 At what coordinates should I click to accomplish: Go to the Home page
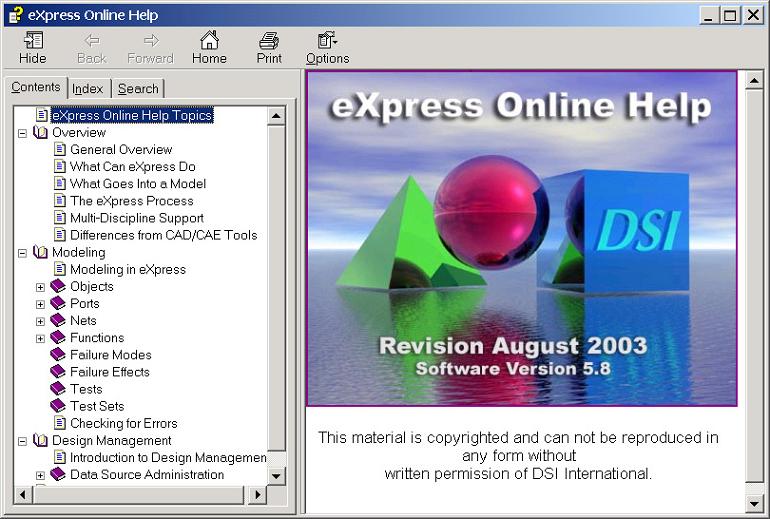209,48
